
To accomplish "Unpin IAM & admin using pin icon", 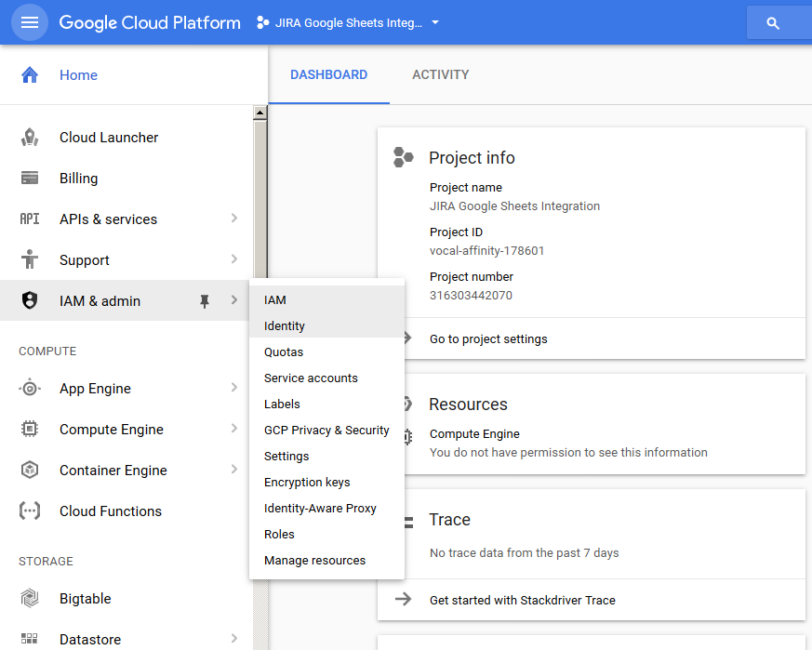I will pyautogui.click(x=205, y=301).
